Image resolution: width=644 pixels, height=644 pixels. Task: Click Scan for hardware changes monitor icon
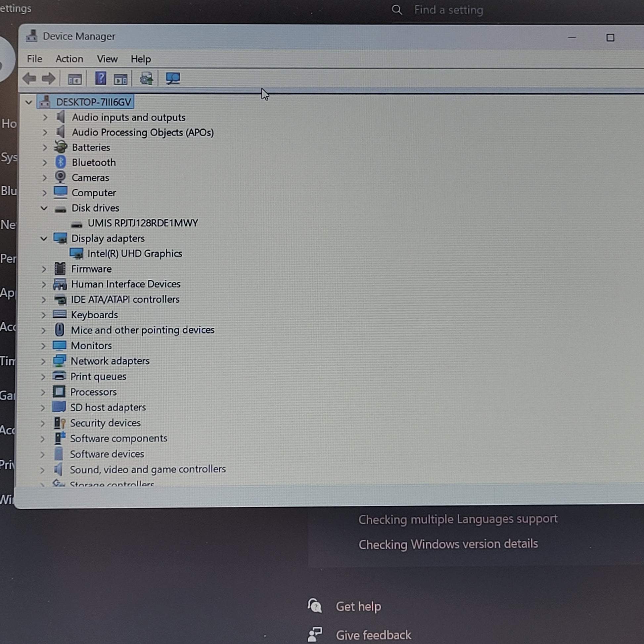pyautogui.click(x=173, y=79)
